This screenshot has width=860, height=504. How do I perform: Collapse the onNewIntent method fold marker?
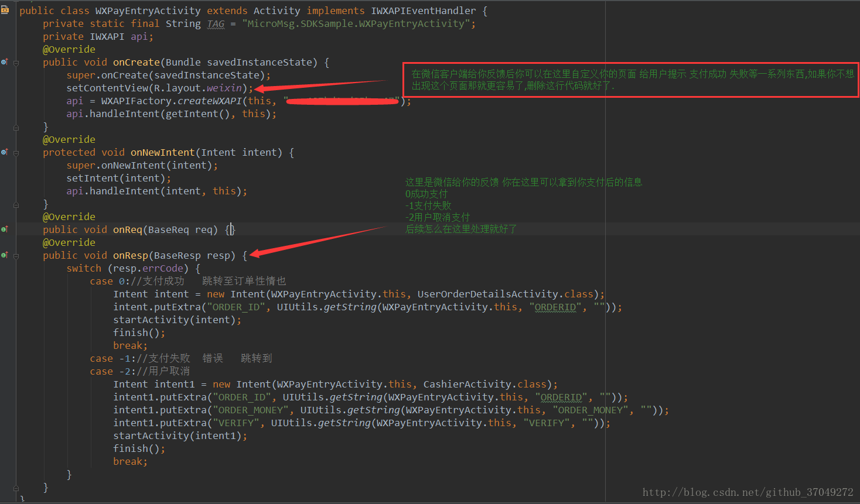click(16, 153)
